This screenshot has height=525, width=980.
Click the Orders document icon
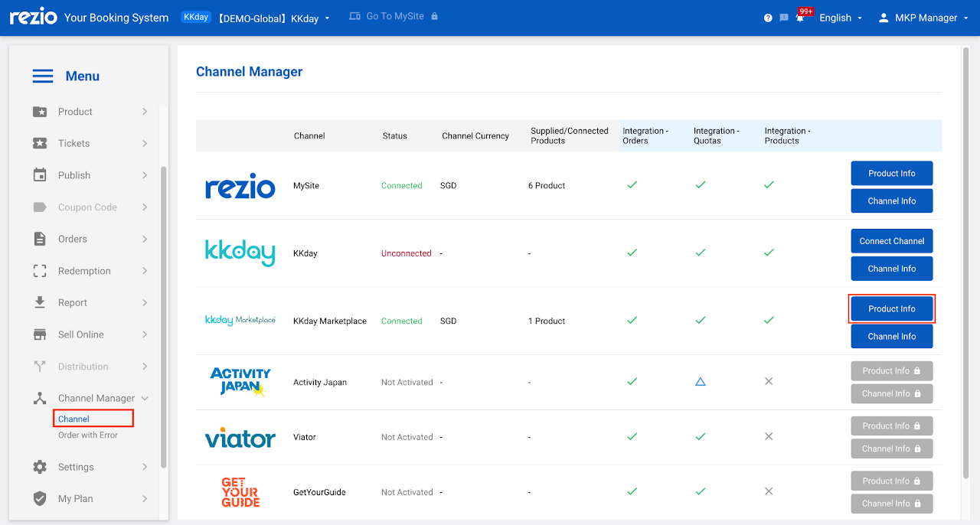[x=40, y=239]
